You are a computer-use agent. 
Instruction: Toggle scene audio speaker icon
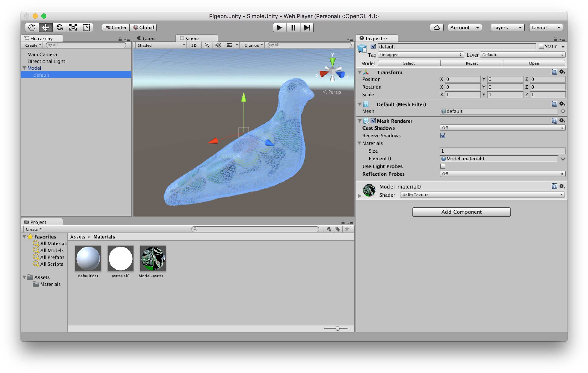coord(218,45)
